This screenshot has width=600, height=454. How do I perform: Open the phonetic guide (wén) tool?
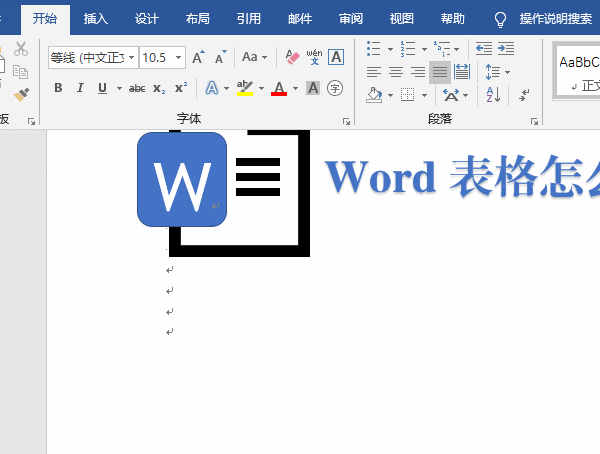314,57
